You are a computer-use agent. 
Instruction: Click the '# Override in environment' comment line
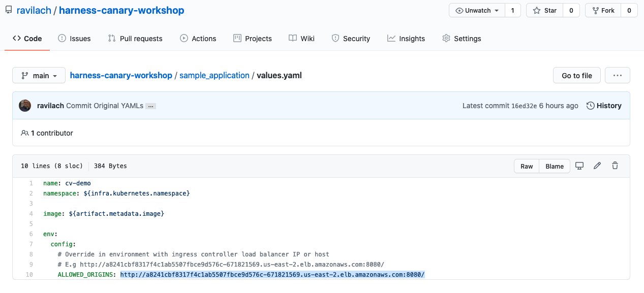pyautogui.click(x=194, y=254)
